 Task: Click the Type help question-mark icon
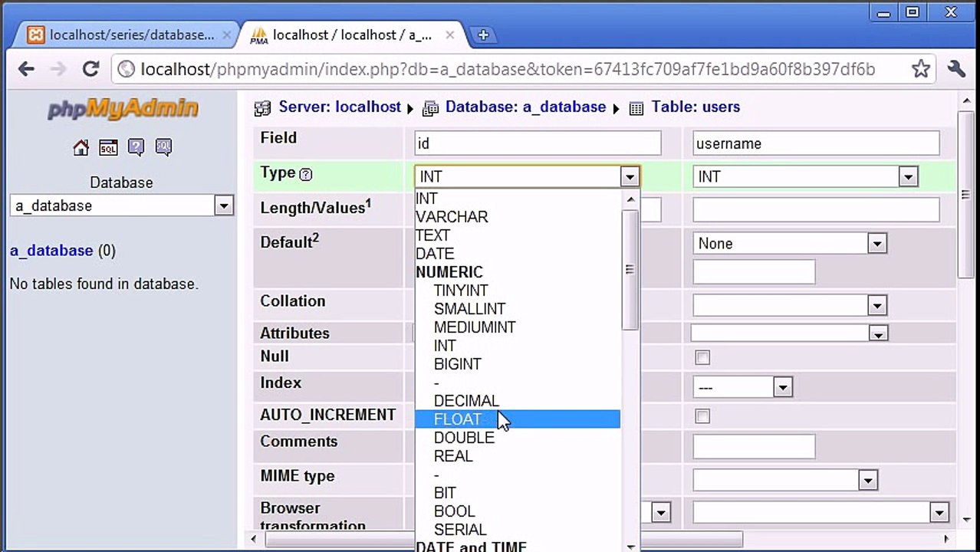point(306,174)
